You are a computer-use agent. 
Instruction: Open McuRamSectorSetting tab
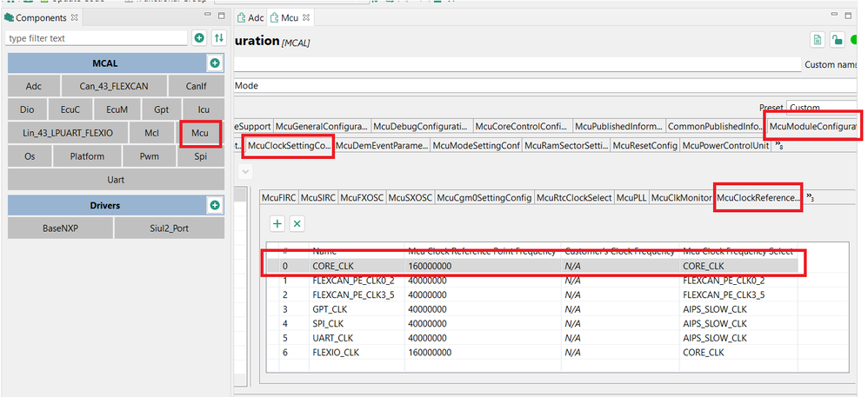click(566, 146)
